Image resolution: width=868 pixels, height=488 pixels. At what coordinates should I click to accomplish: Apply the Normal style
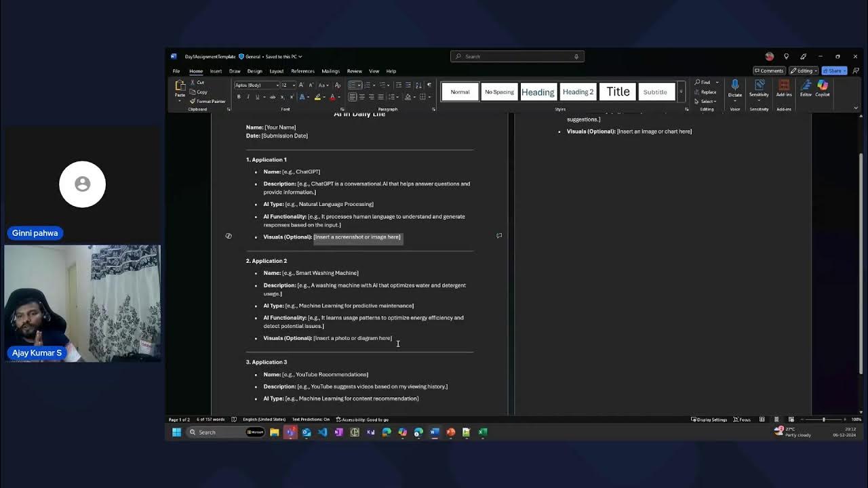[x=460, y=92]
